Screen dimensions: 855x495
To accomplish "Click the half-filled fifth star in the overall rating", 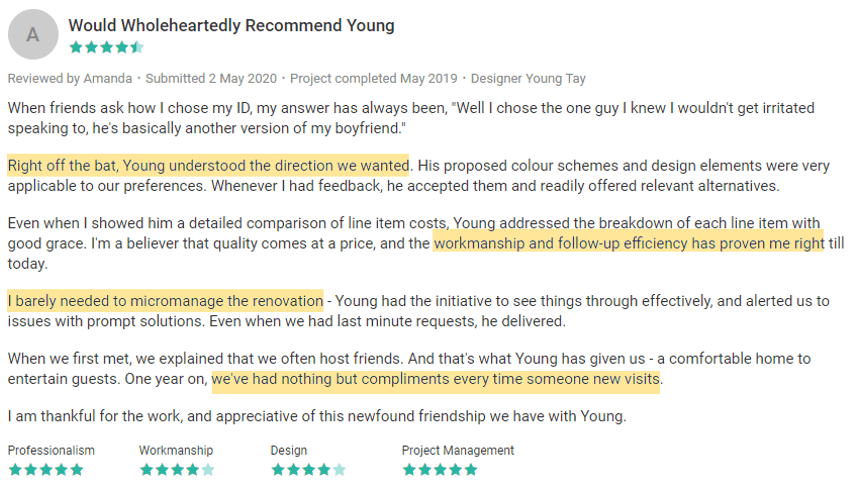I will click(137, 47).
